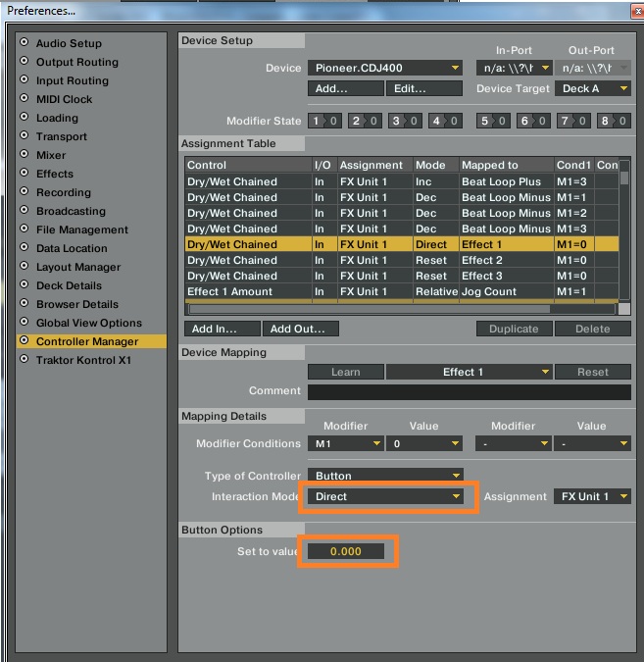The height and width of the screenshot is (662, 644).
Task: Open Broadcasting settings
Action: click(x=71, y=211)
